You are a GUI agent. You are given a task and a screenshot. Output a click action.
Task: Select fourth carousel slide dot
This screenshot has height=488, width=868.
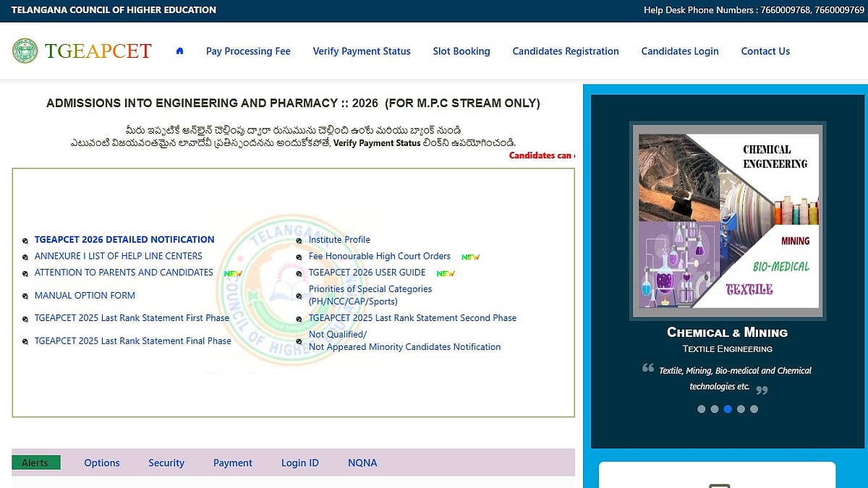(741, 409)
